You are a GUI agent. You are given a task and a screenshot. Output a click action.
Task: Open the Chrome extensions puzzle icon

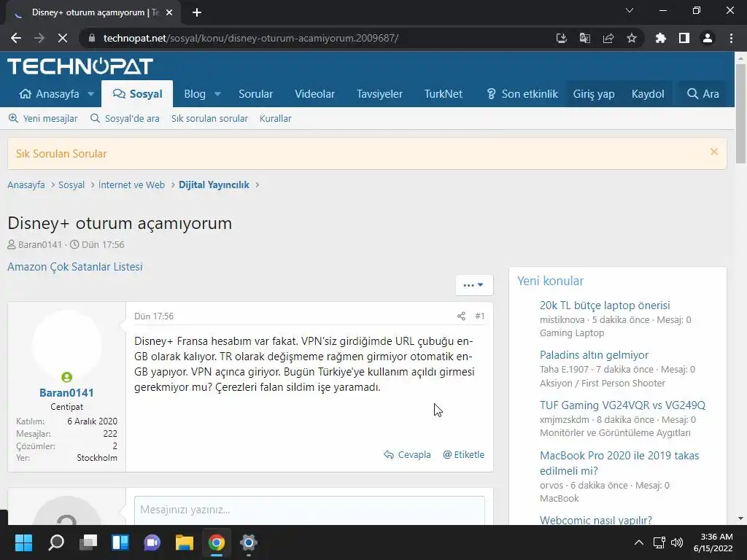(661, 38)
